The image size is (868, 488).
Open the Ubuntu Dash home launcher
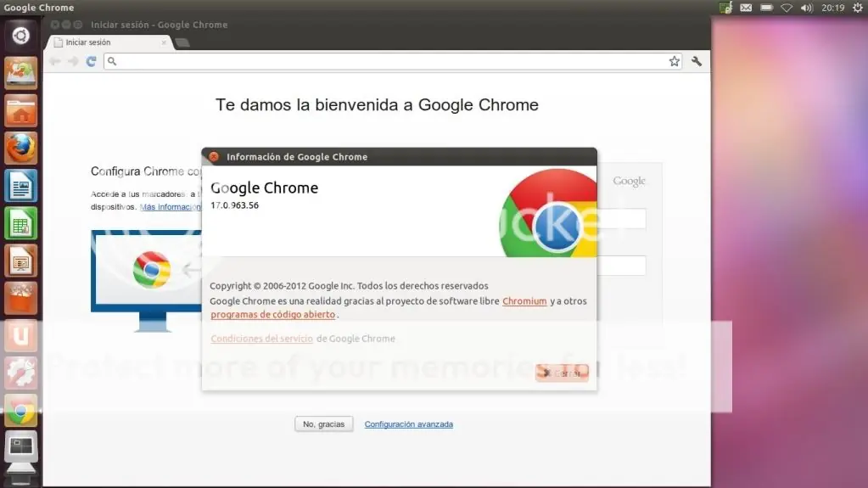pos(20,36)
